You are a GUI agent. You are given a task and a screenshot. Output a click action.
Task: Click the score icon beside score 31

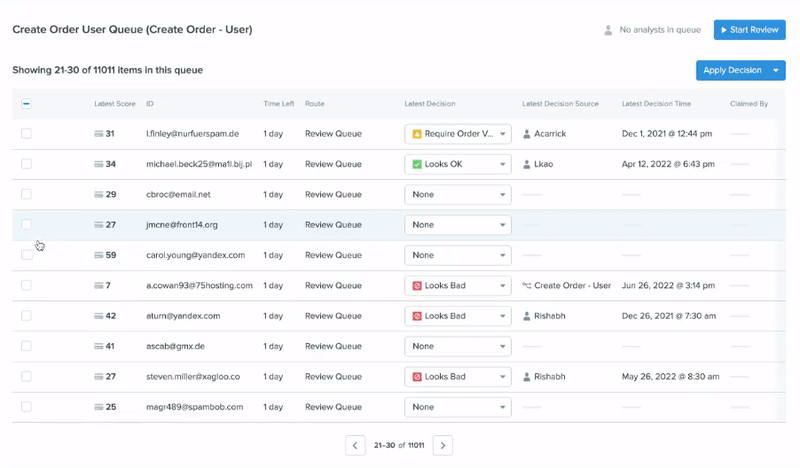coord(98,134)
